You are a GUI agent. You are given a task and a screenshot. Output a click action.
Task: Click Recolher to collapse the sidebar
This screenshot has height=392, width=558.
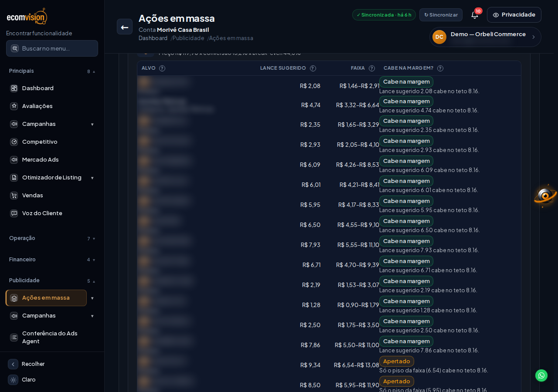[x=26, y=364]
